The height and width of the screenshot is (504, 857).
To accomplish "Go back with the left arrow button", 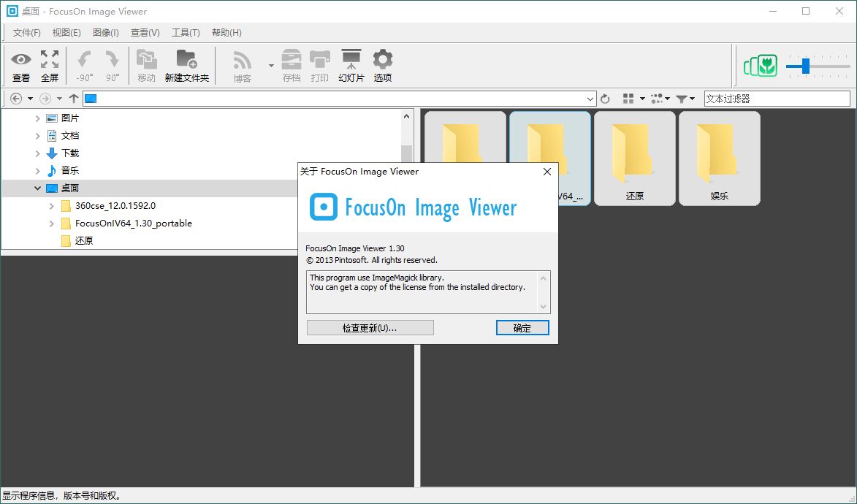I will 16,99.
